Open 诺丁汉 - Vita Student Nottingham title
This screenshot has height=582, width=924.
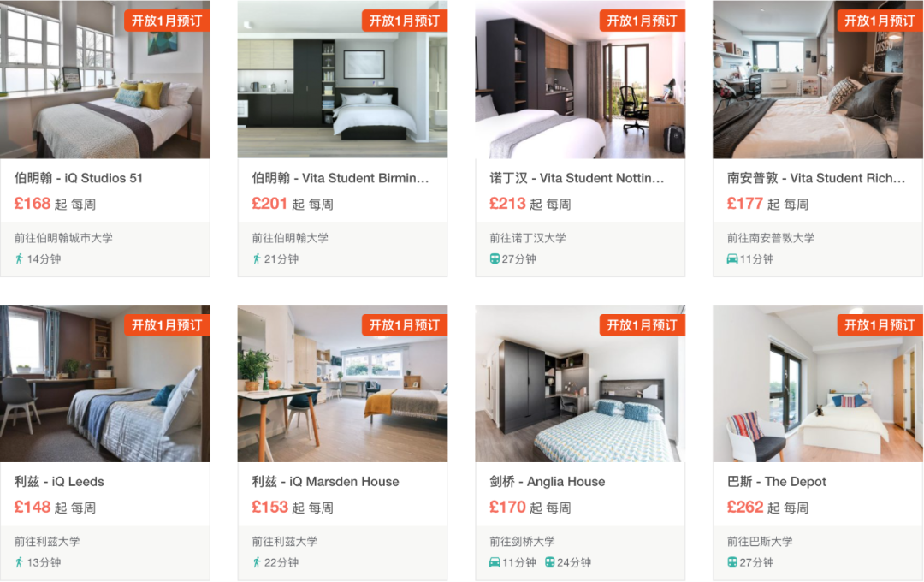tap(577, 178)
